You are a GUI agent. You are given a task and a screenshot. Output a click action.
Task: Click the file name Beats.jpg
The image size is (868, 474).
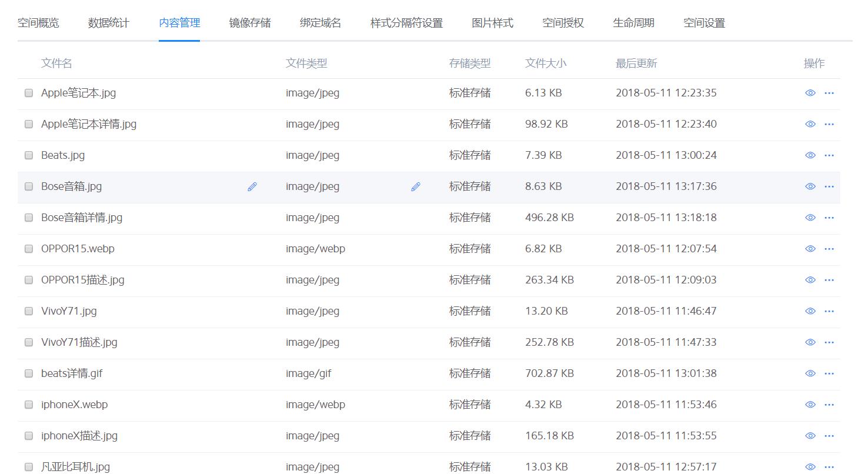[x=63, y=155]
